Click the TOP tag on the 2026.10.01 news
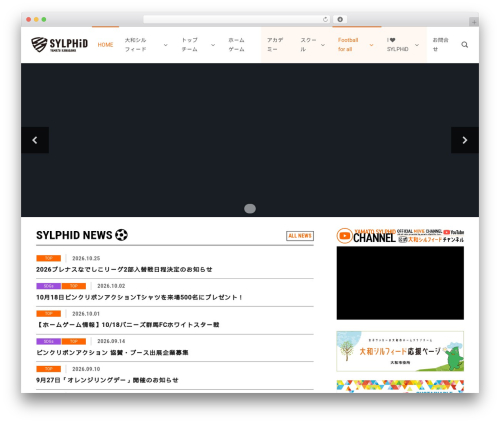Image resolution: width=500 pixels, height=423 pixels. (x=49, y=314)
